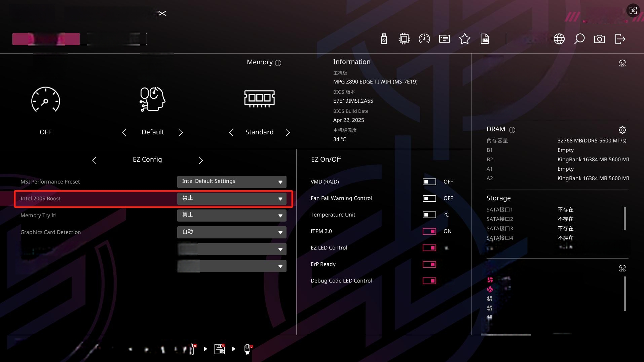The image size is (644, 362).
Task: Click the A2 KingBank memory slot row
Action: coord(557,178)
